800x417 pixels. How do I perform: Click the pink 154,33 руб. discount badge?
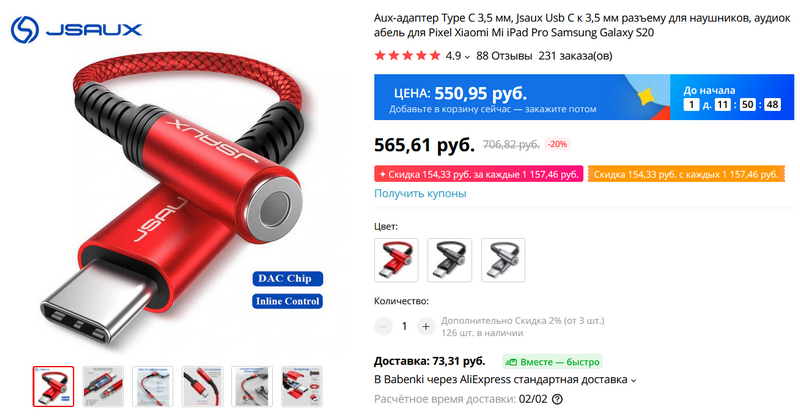pos(479,174)
